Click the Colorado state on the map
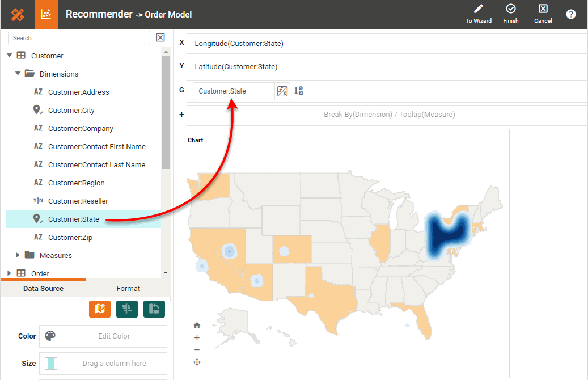This screenshot has width=588, height=380. click(x=292, y=249)
